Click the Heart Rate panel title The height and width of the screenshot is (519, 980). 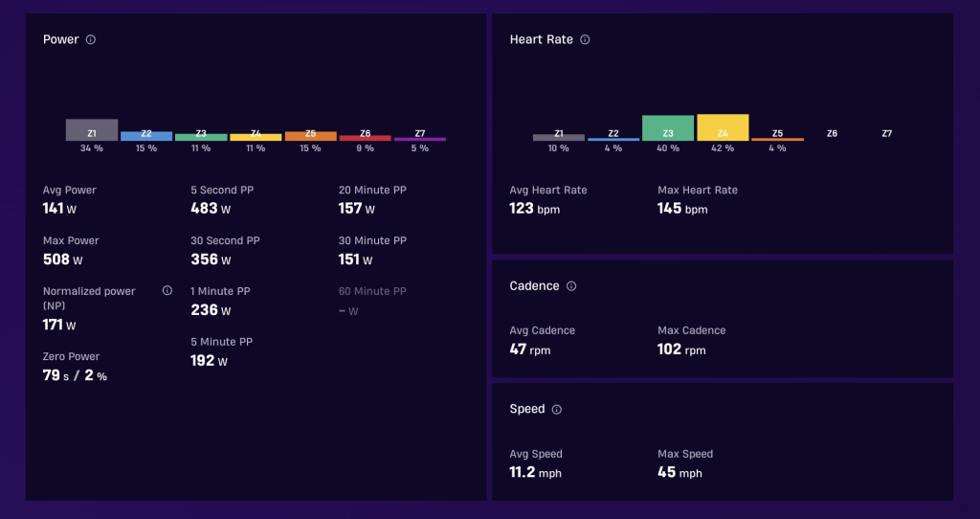pos(542,39)
